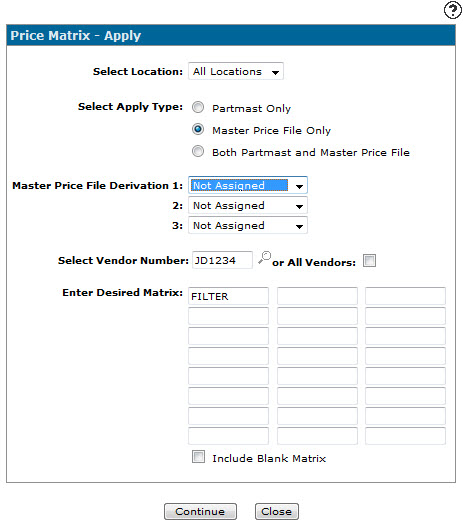Choose Both Partmast and Master Price File
The image size is (463, 527).
[x=198, y=151]
